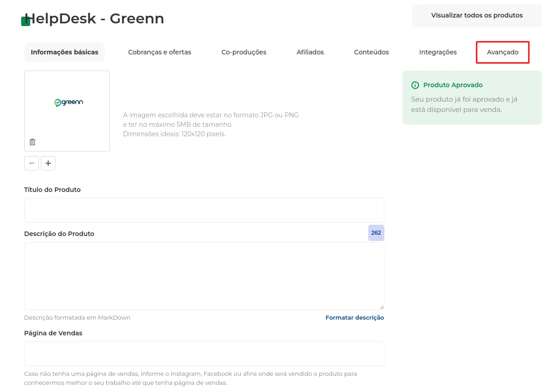Click the HelpDesk - Greenn heading
Viewport: 559px width, 392px height.
pos(94,18)
